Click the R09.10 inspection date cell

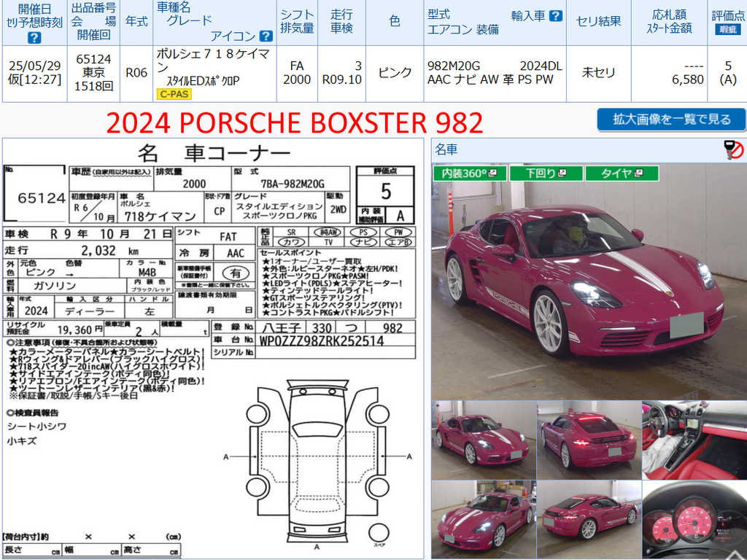pyautogui.click(x=342, y=79)
